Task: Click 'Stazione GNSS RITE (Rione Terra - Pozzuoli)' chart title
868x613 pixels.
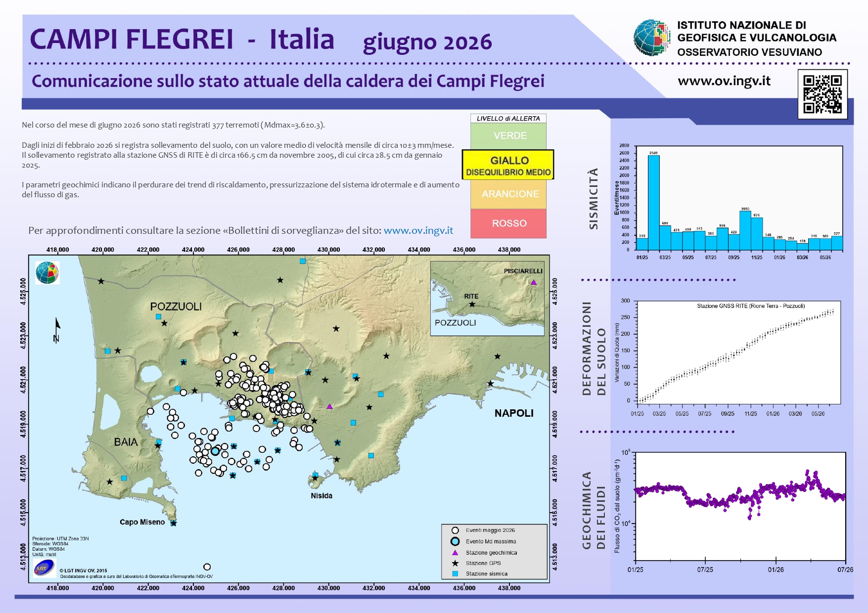Action: click(751, 306)
